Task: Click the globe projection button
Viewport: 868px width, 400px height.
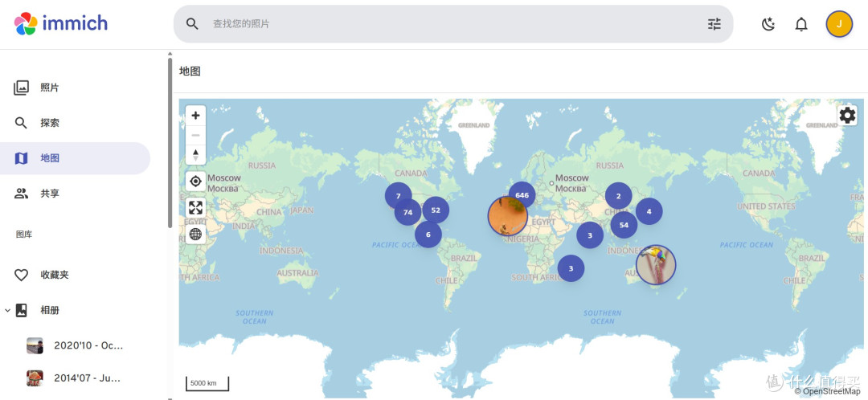Action: click(195, 234)
